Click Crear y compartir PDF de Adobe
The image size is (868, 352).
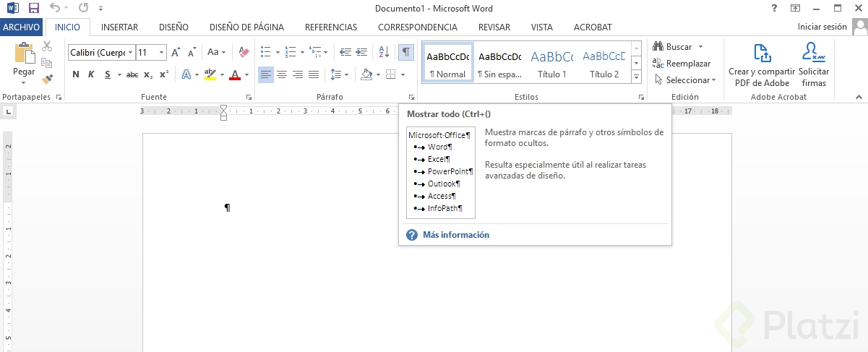tap(762, 64)
